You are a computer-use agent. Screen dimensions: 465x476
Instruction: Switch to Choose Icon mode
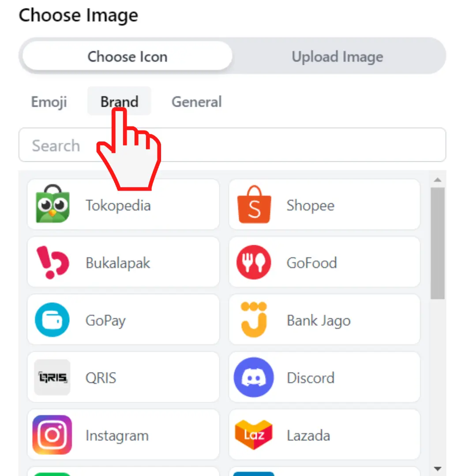[127, 56]
